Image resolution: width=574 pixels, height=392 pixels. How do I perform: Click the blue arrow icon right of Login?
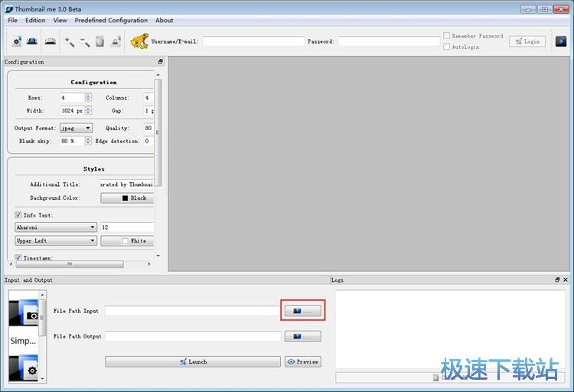coord(560,41)
